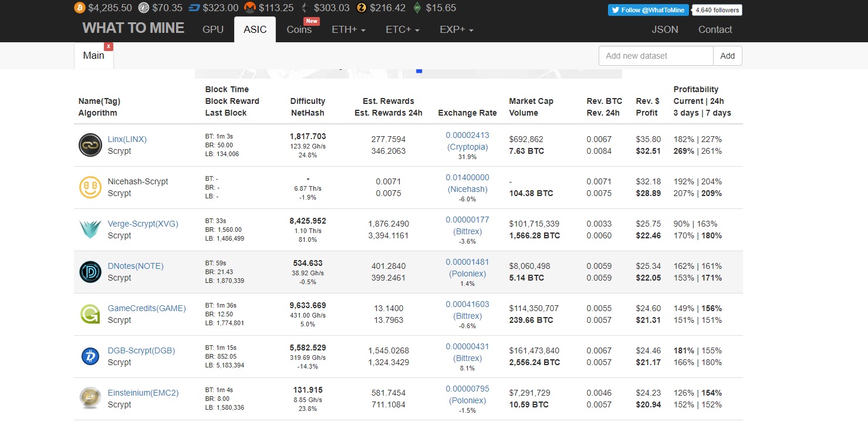Click DNotes estimated rewards 401.2840
This screenshot has width=868, height=425.
(389, 266)
